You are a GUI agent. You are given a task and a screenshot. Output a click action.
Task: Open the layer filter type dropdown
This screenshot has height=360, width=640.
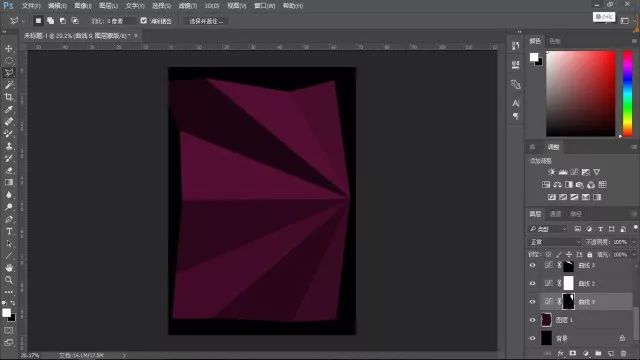click(x=547, y=229)
